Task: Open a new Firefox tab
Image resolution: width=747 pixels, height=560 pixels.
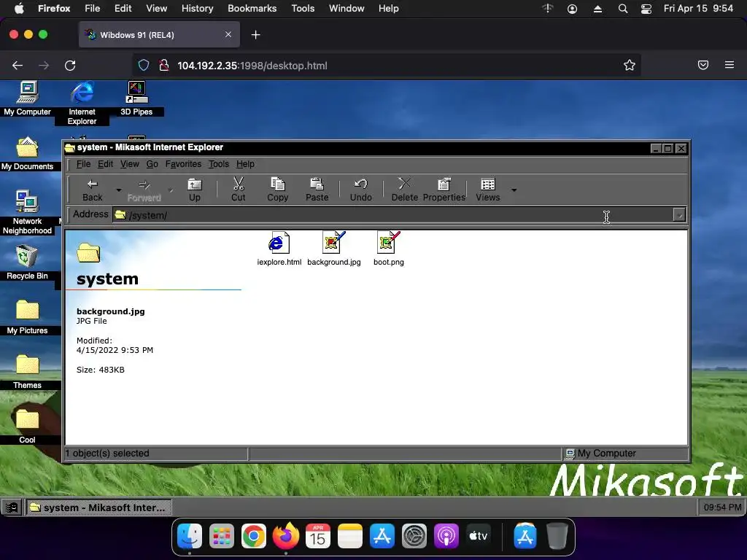Action: [x=256, y=35]
